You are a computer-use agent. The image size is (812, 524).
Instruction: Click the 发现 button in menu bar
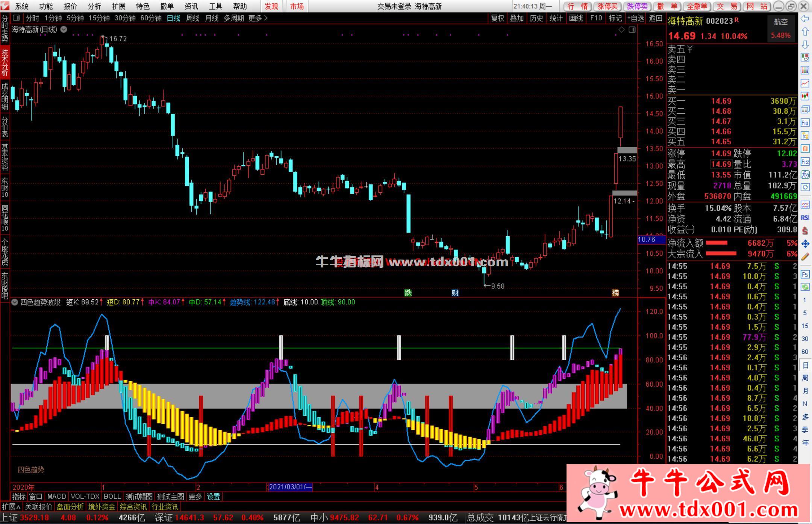click(x=271, y=6)
